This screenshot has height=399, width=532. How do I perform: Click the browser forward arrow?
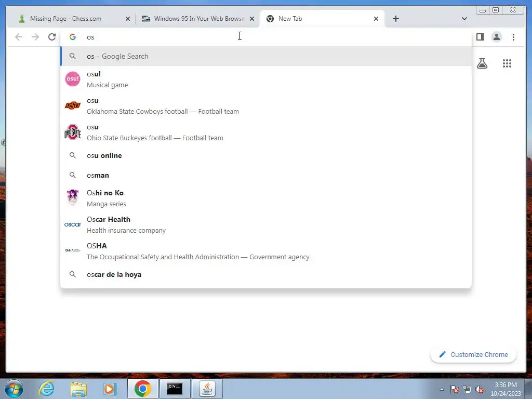click(35, 37)
